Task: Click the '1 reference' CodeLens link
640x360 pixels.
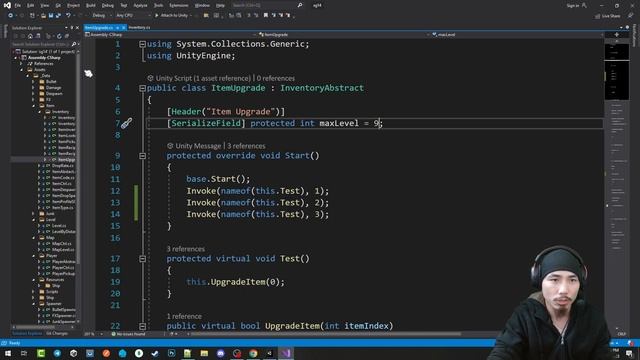Action: 184,316
